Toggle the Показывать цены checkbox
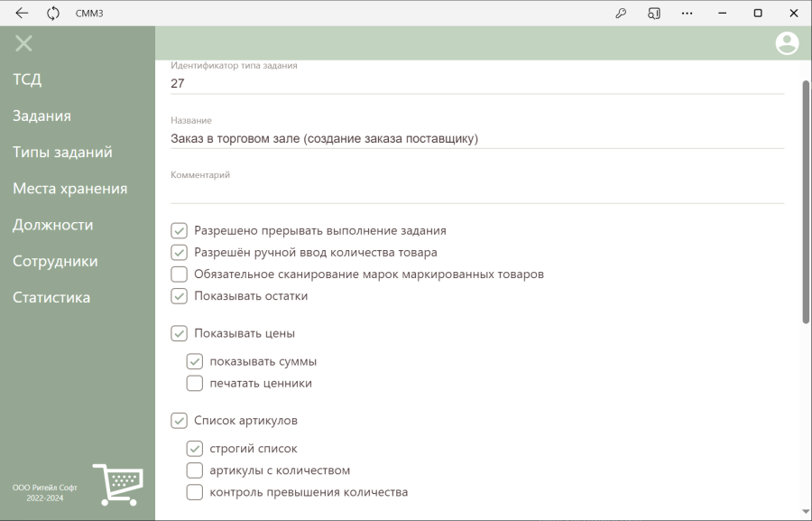This screenshot has width=812, height=521. coord(180,333)
